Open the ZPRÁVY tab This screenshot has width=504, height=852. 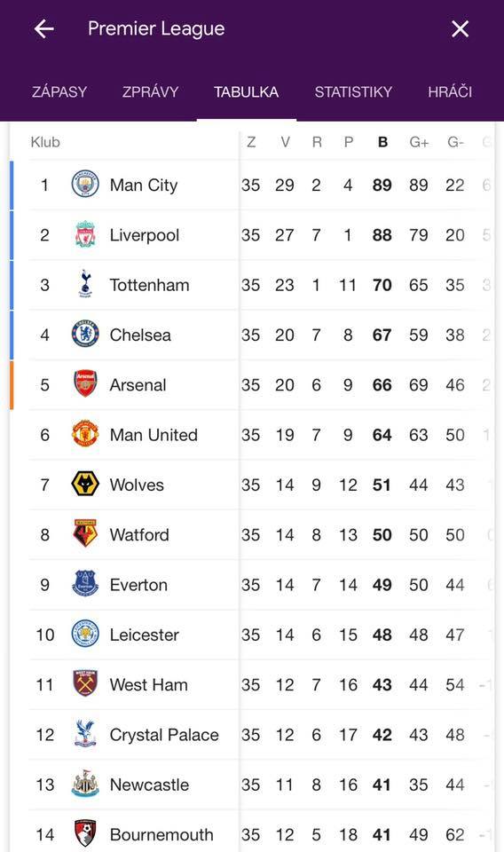click(x=151, y=91)
